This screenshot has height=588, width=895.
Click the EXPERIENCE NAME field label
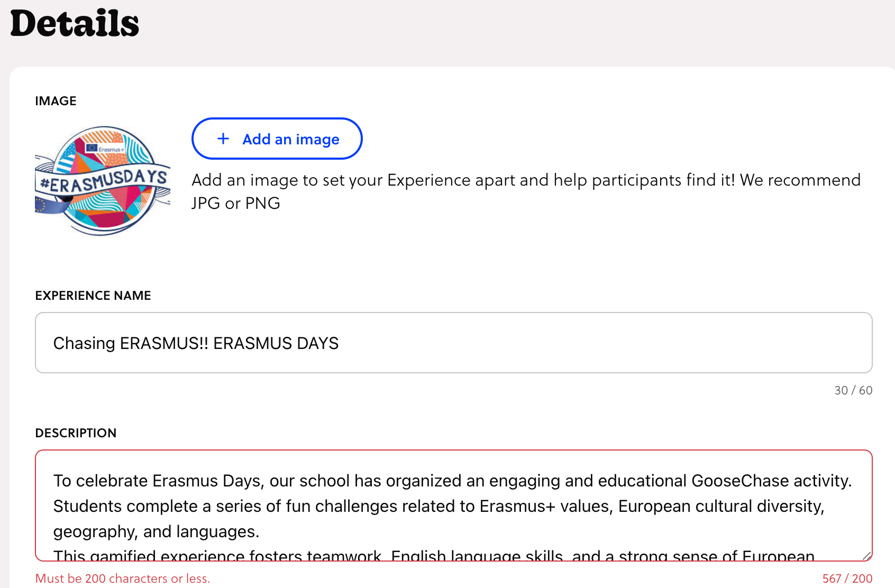93,296
